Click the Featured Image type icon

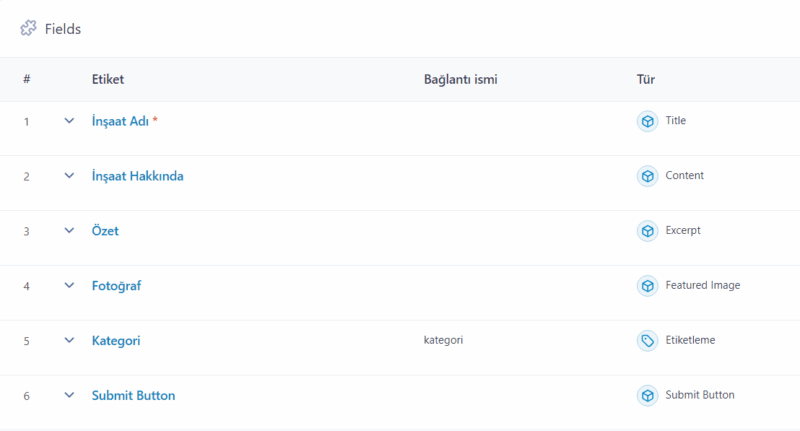click(x=648, y=286)
